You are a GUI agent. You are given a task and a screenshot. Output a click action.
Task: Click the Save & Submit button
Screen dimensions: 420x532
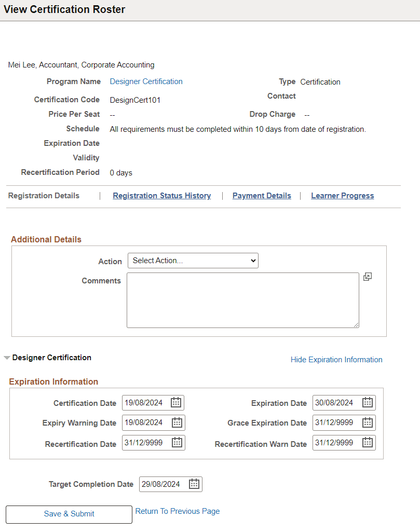69,514
